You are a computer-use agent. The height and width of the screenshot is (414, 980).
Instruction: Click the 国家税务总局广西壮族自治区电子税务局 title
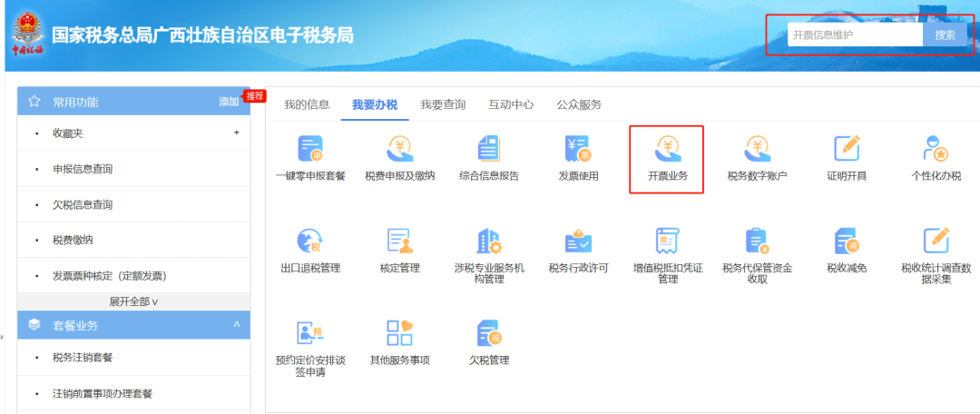click(x=202, y=35)
